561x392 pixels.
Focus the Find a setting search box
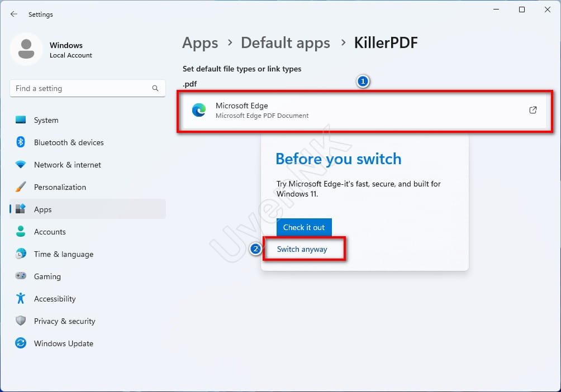pos(88,88)
